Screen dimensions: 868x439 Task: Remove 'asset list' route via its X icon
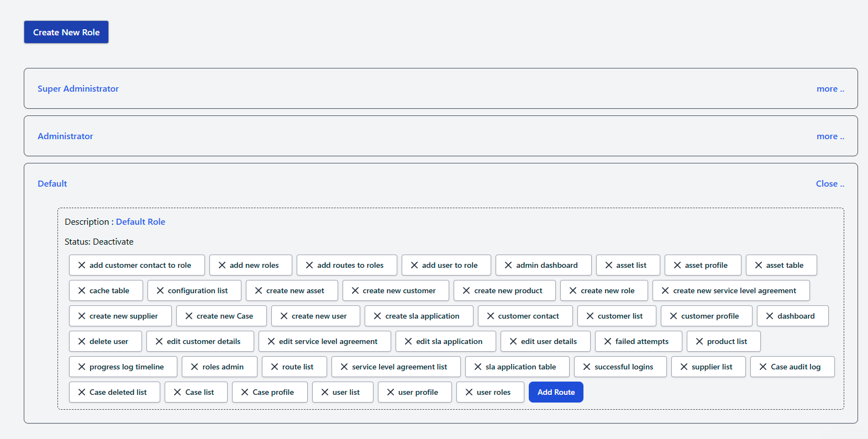coord(609,265)
